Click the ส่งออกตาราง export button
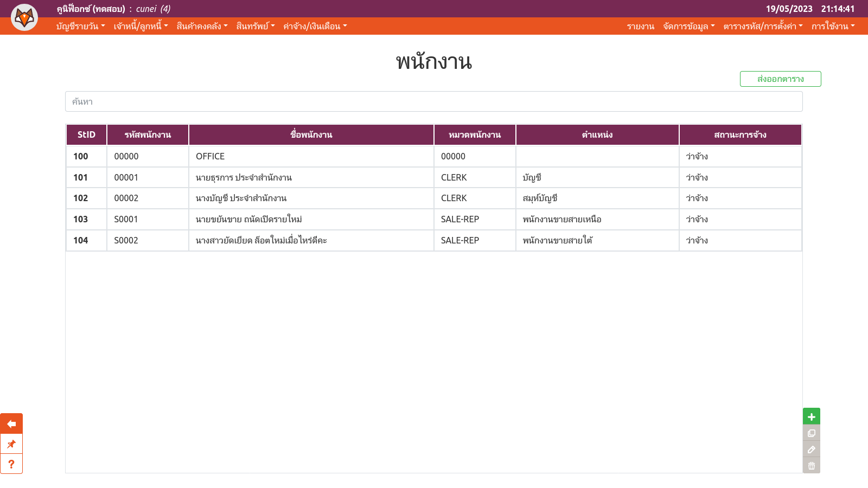 [x=780, y=79]
